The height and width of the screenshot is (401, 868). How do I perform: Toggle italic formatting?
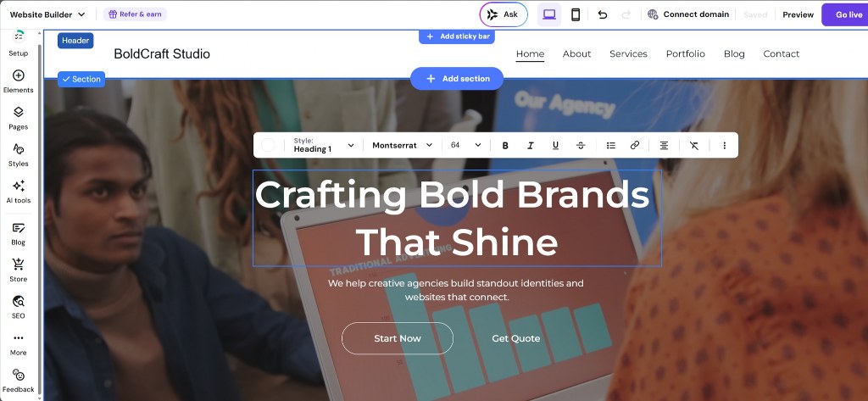[531, 145]
